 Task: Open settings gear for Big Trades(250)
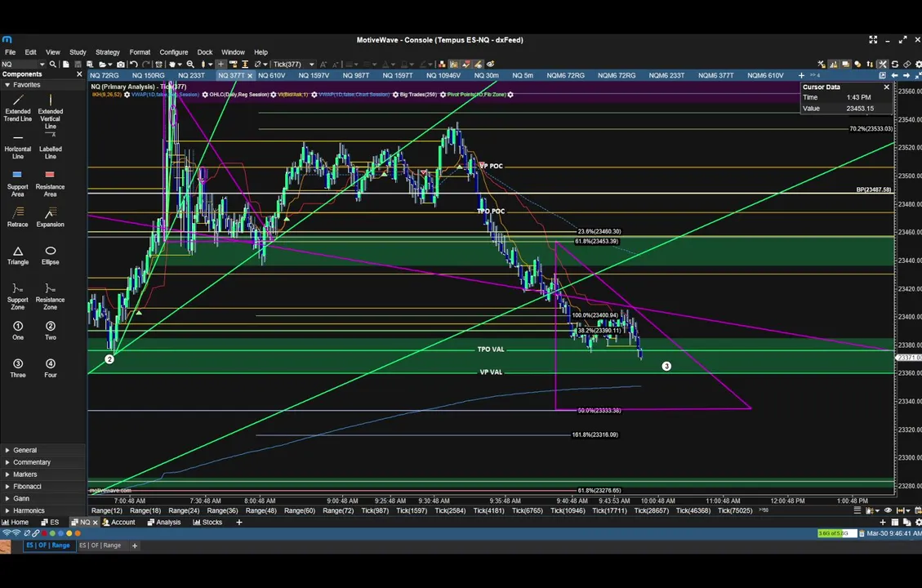pyautogui.click(x=443, y=94)
